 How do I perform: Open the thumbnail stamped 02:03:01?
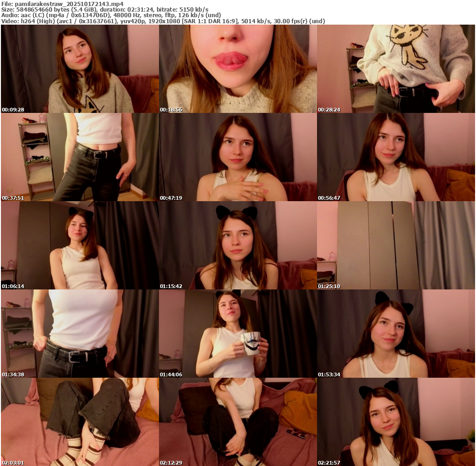[x=80, y=422]
